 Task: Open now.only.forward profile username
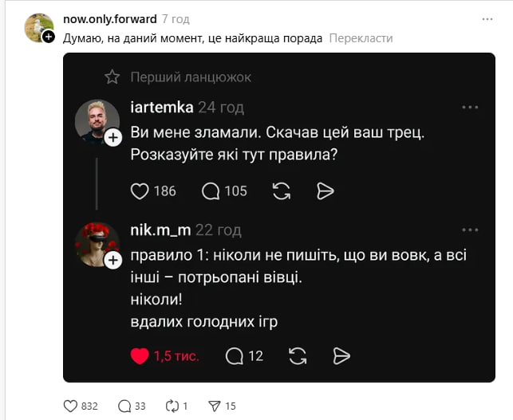coord(109,19)
